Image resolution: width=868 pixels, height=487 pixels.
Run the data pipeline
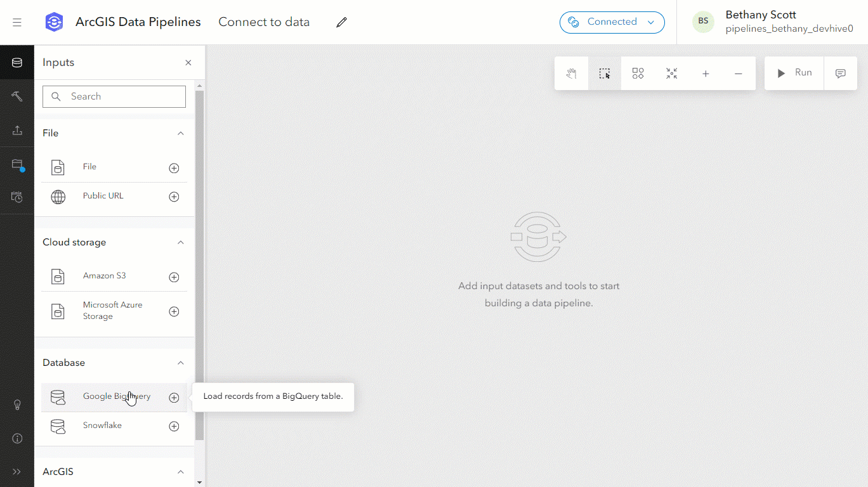tap(794, 74)
